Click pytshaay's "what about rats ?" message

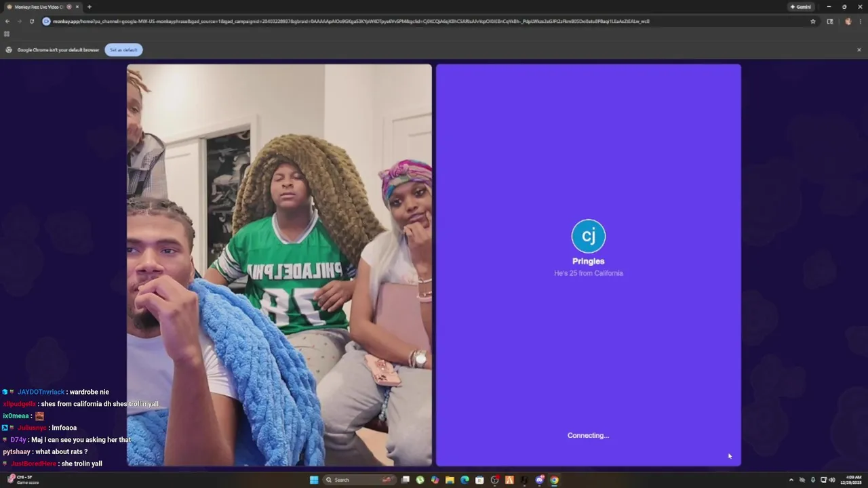coord(45,451)
